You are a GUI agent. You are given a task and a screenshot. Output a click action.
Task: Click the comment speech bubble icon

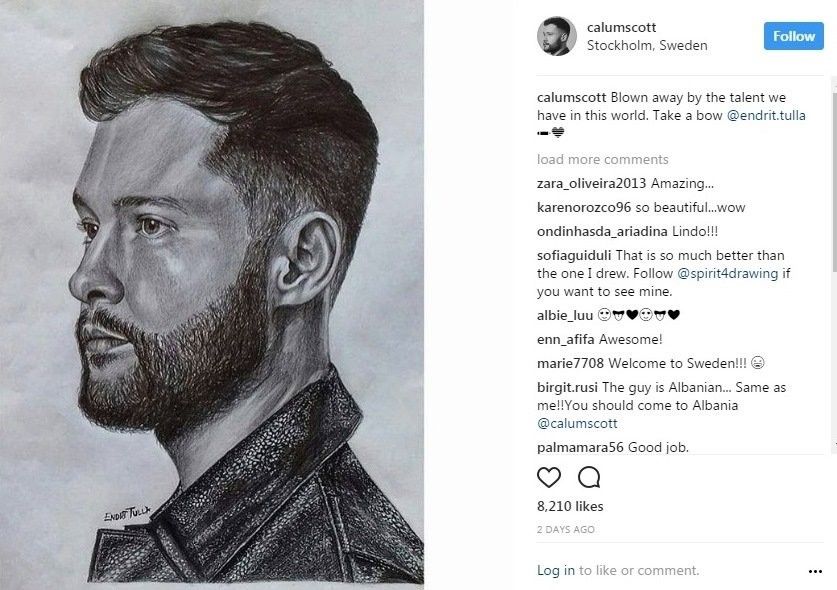click(589, 476)
